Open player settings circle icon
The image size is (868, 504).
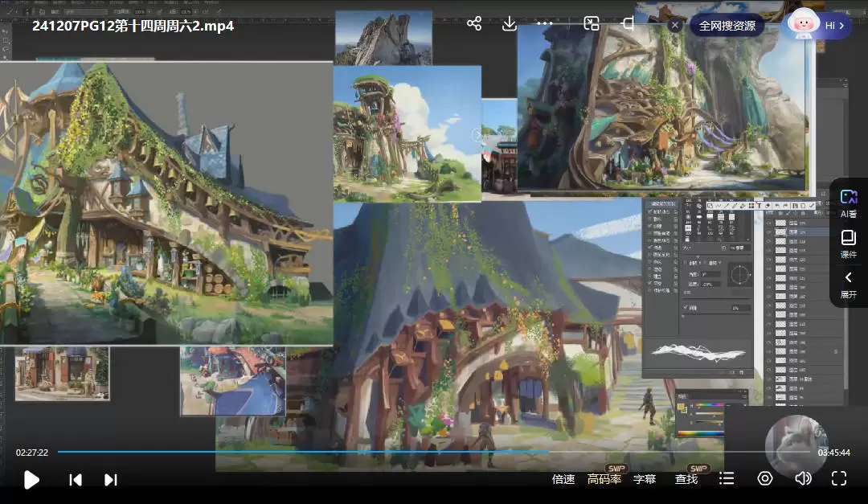764,479
